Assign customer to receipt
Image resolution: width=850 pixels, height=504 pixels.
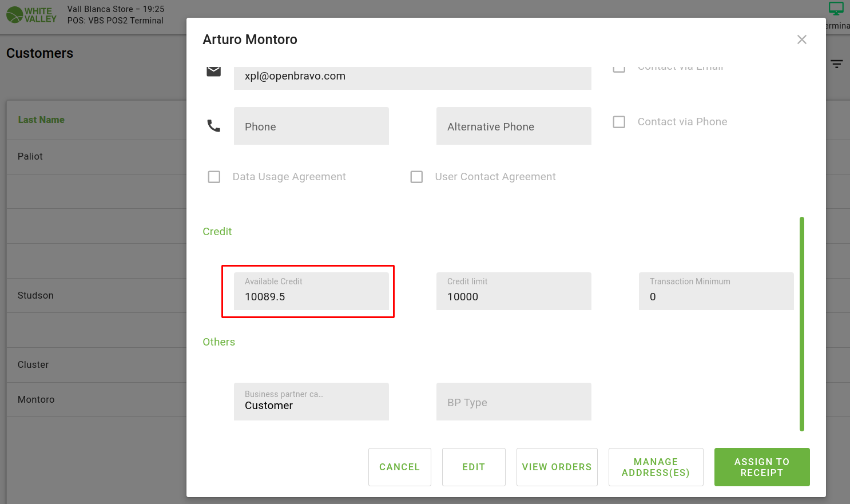(762, 467)
